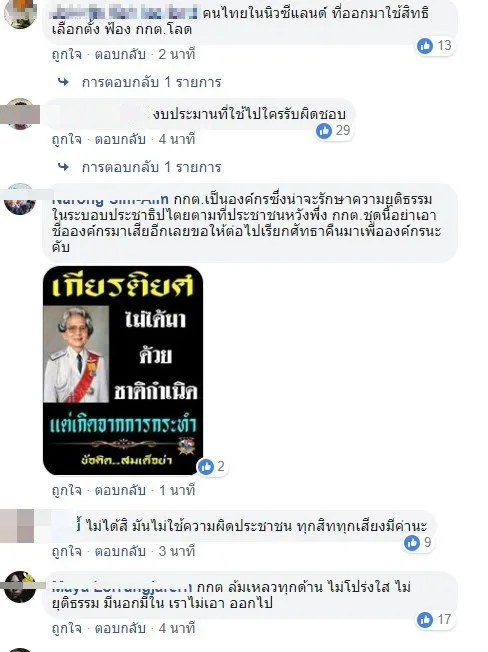488x652 pixels.
Task: Open the Maya commenter profile name
Action: click(122, 587)
